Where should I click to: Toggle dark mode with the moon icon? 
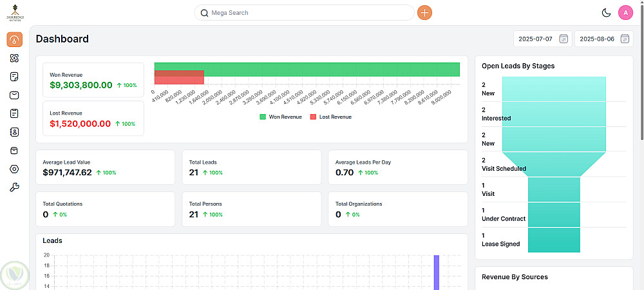click(606, 13)
